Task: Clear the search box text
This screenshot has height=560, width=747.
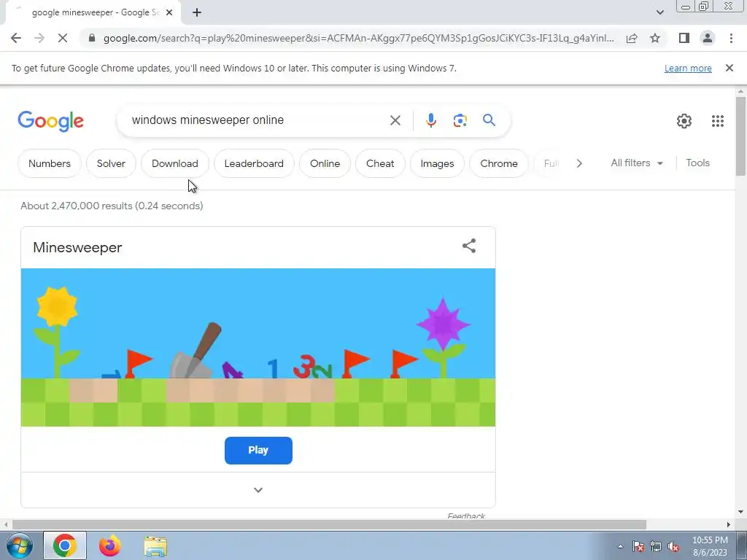Action: [395, 120]
